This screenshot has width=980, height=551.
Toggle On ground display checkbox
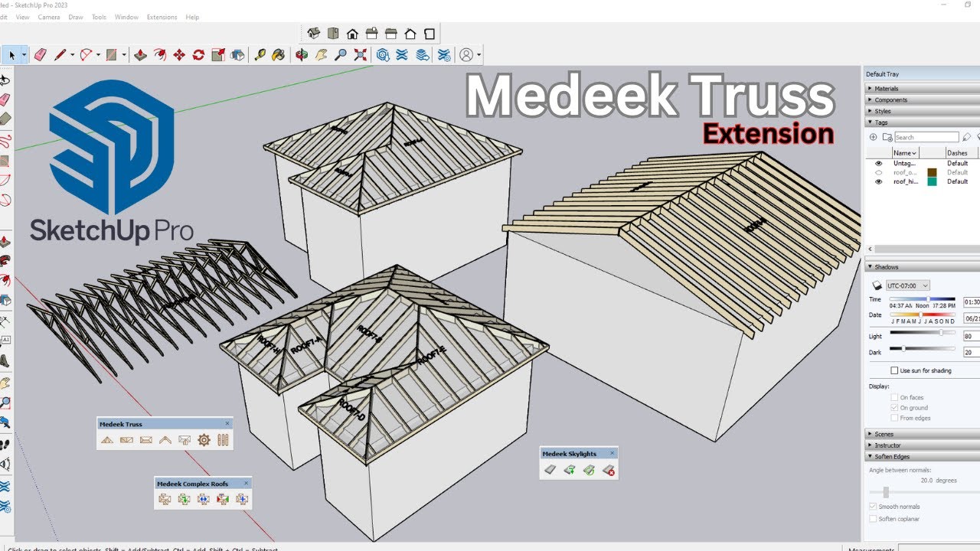894,408
